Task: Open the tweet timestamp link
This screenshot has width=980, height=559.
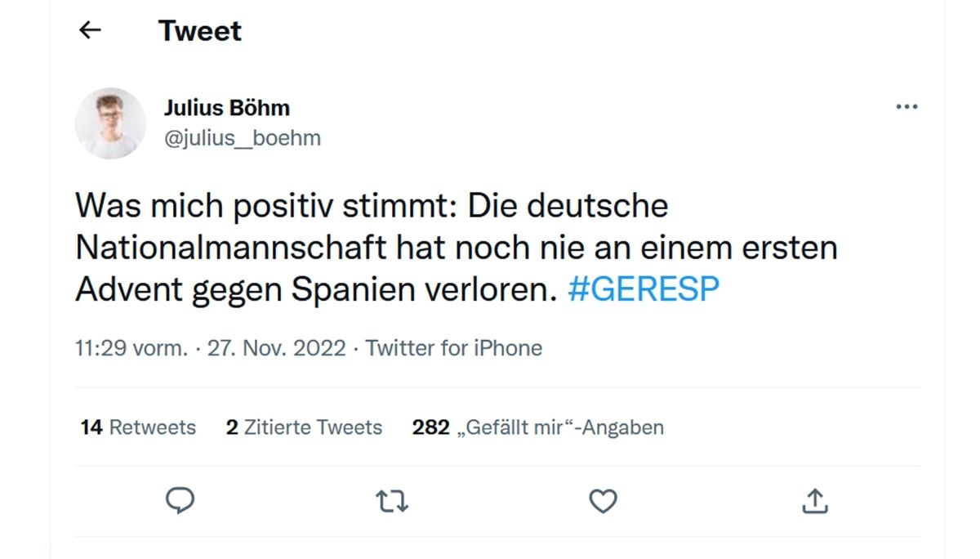Action: point(207,347)
